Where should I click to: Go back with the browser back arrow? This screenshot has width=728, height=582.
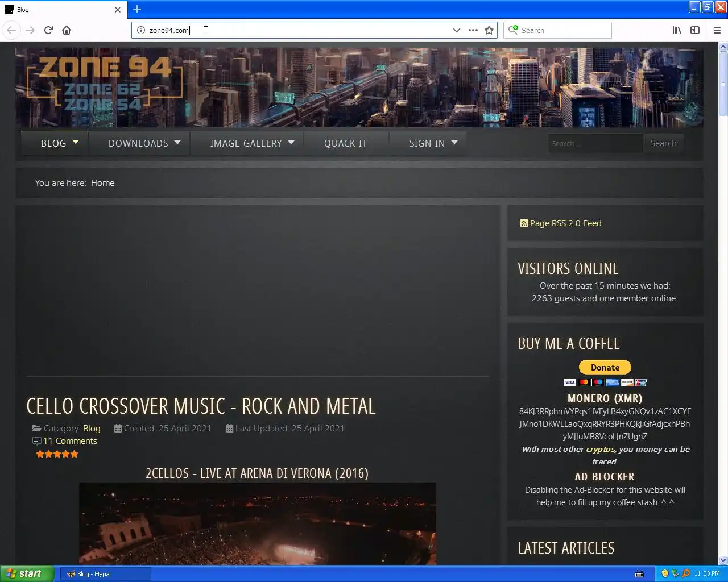tap(11, 30)
